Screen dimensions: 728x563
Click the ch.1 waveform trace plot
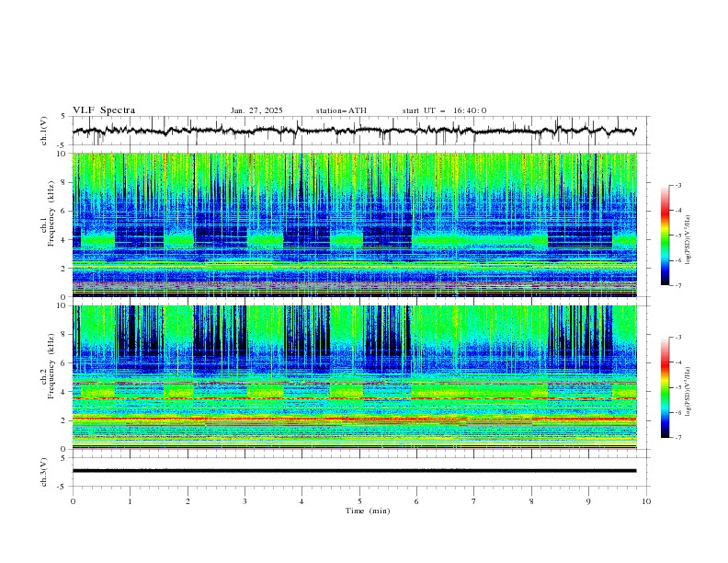(354, 131)
